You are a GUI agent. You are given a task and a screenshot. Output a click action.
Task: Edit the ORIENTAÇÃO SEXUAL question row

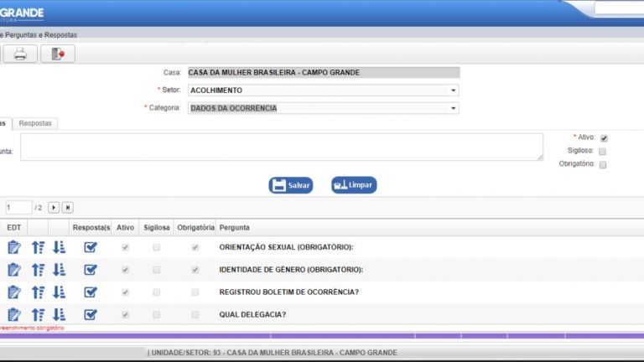pos(13,247)
